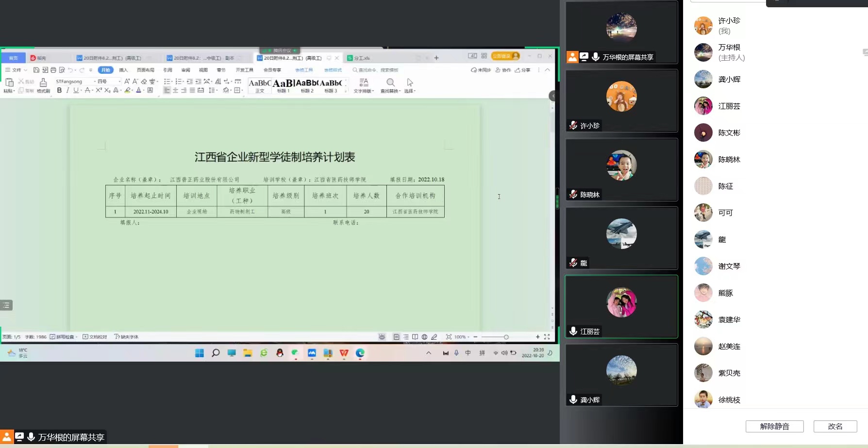Switch to reading view in status bar
The width and height of the screenshot is (868, 448).
[415, 337]
